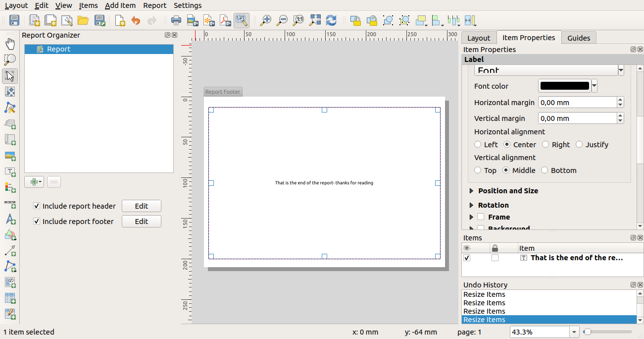Click the Print layout icon
The width and height of the screenshot is (644, 339).
click(176, 20)
